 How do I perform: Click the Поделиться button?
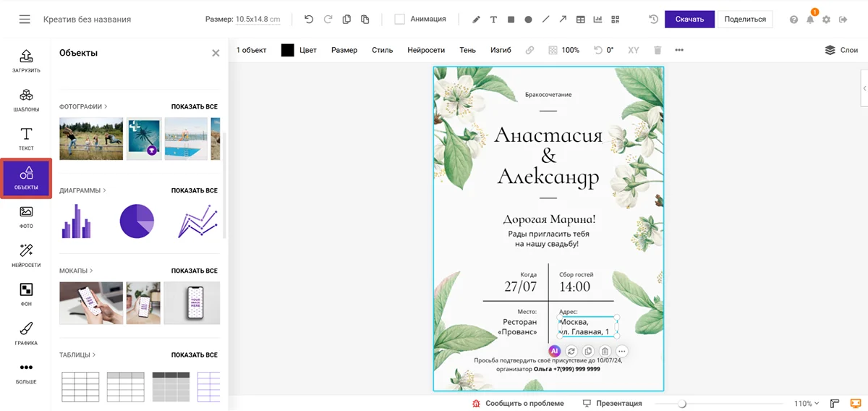pyautogui.click(x=745, y=20)
